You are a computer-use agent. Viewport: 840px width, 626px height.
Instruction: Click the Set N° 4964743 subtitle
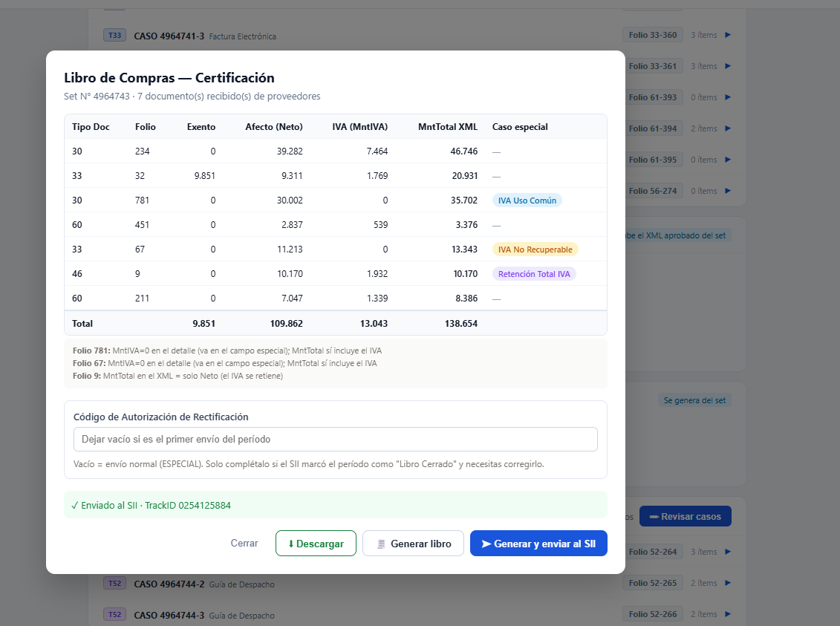tap(192, 97)
